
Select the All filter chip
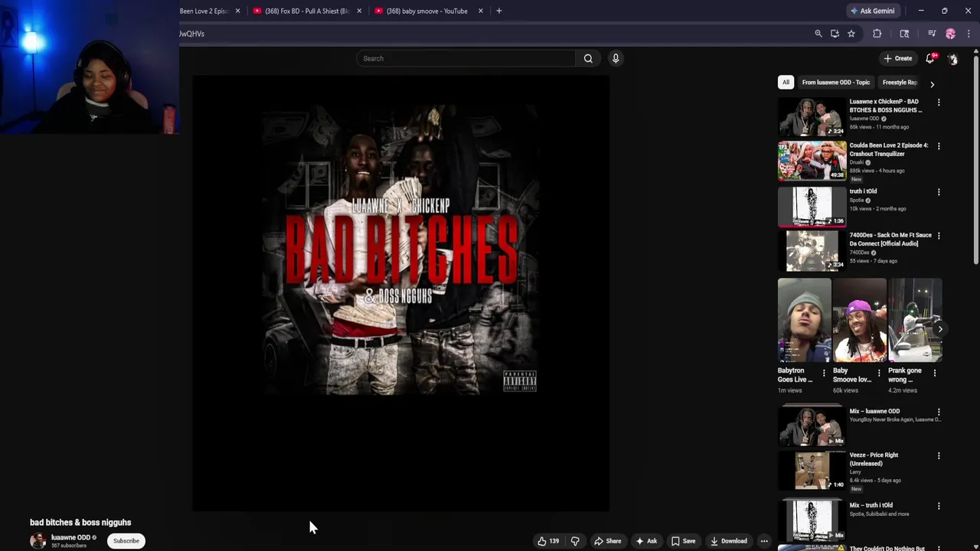click(786, 82)
